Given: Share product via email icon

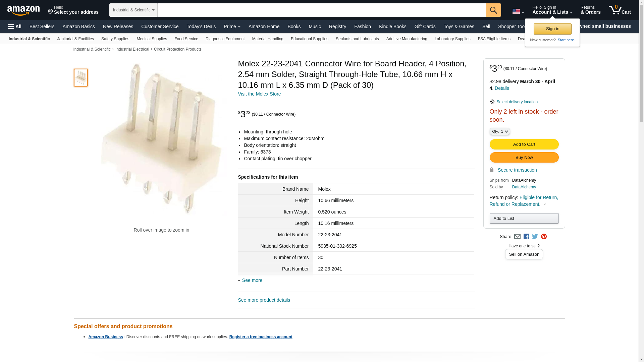Looking at the screenshot, I should (x=517, y=237).
